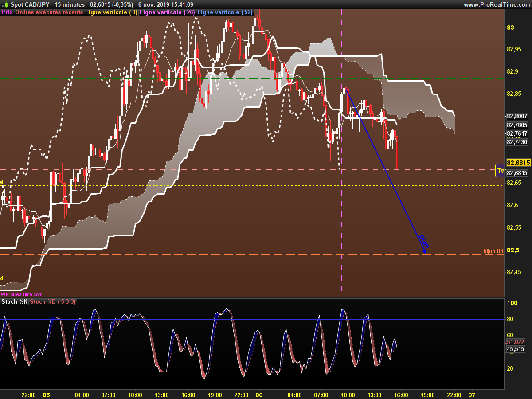Viewport: 532px width, 399px height.
Task: Click the 100 level on stochastic axis
Action: click(x=512, y=303)
